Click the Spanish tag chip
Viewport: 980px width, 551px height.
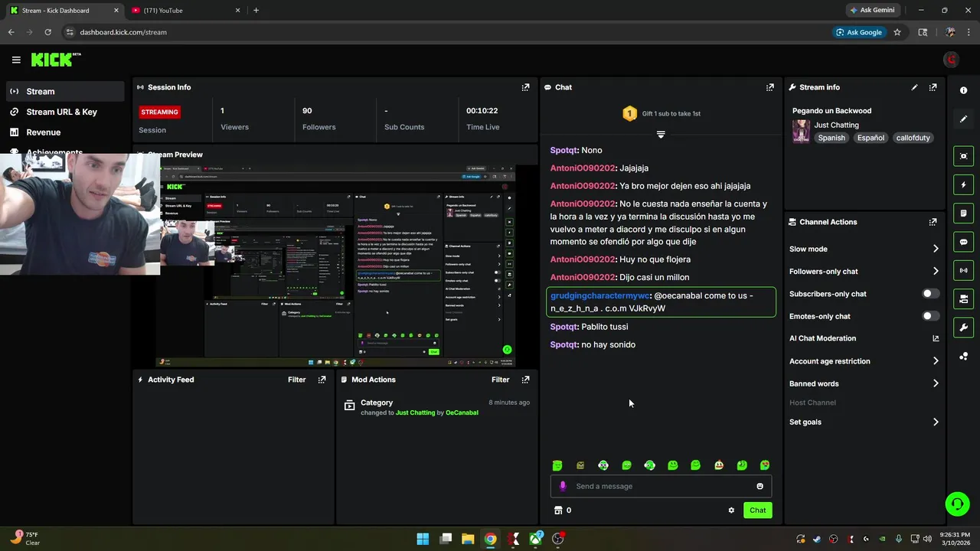click(831, 138)
